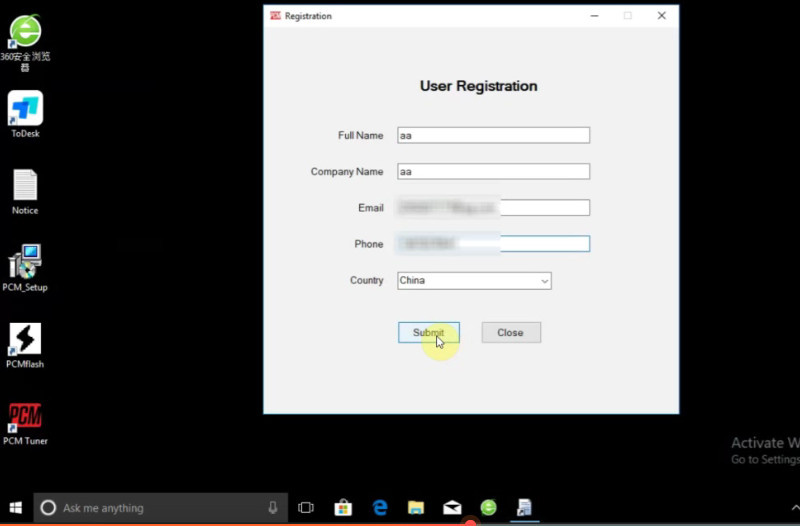Select the Notice text file icon
The width and height of the screenshot is (800, 526).
[x=25, y=186]
